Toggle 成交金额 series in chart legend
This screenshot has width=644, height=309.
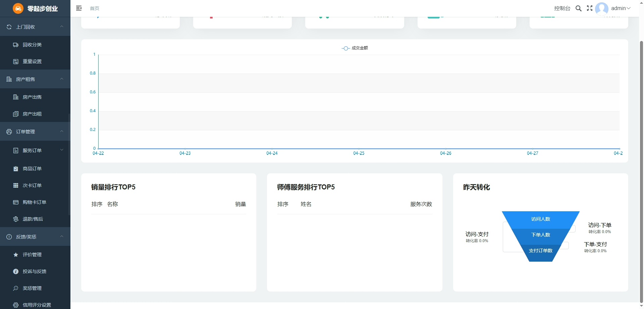tap(355, 48)
